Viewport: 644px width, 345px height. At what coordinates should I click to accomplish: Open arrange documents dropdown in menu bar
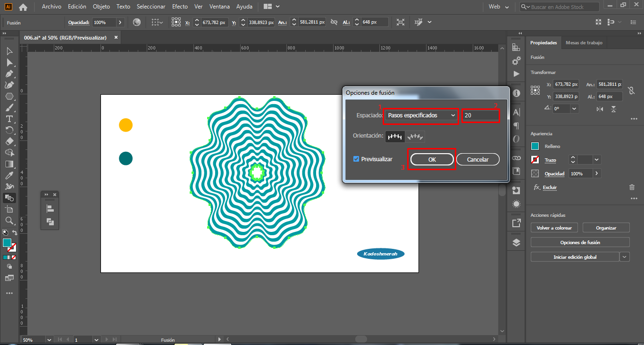[271, 7]
